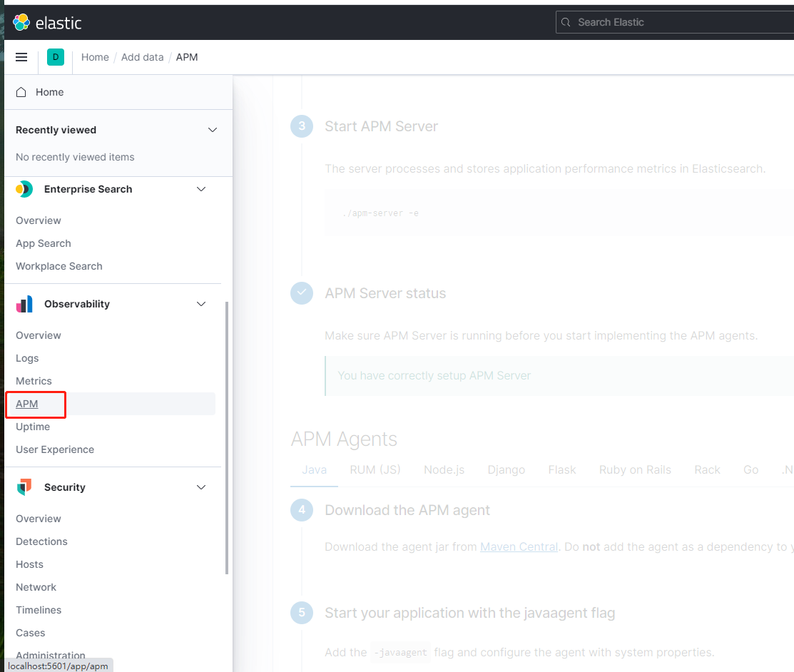The width and height of the screenshot is (794, 672).
Task: Collapse the Security section chevron
Action: pyautogui.click(x=201, y=487)
